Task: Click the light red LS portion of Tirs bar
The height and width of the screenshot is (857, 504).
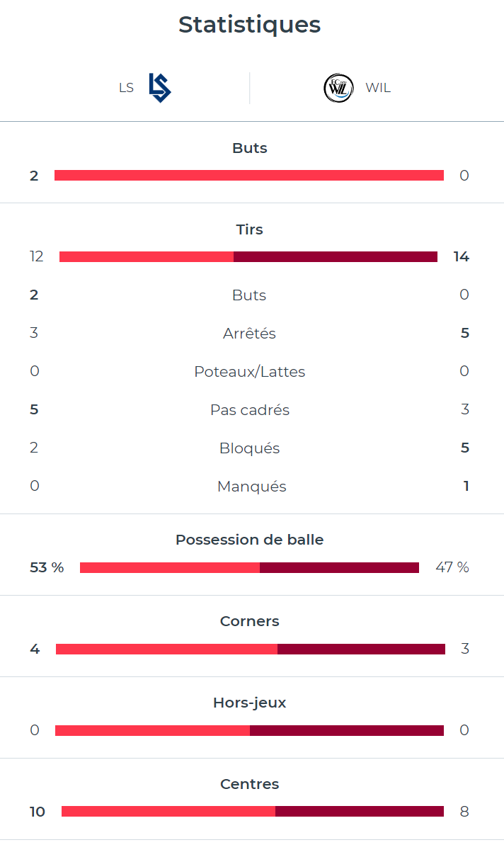Action: [147, 256]
